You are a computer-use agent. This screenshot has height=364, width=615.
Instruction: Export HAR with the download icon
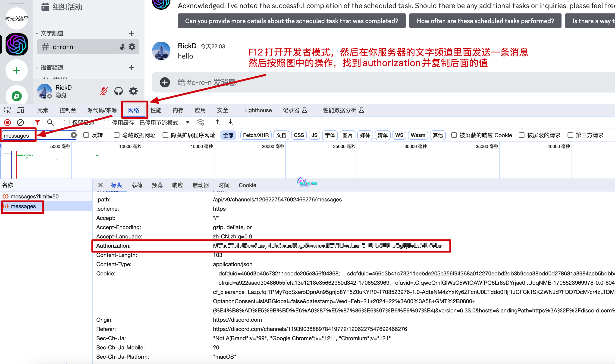(230, 122)
